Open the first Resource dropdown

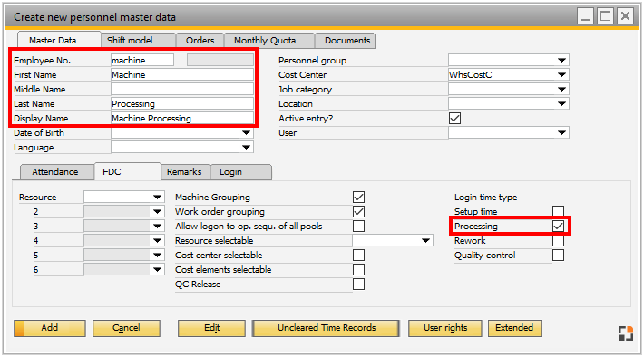point(157,197)
